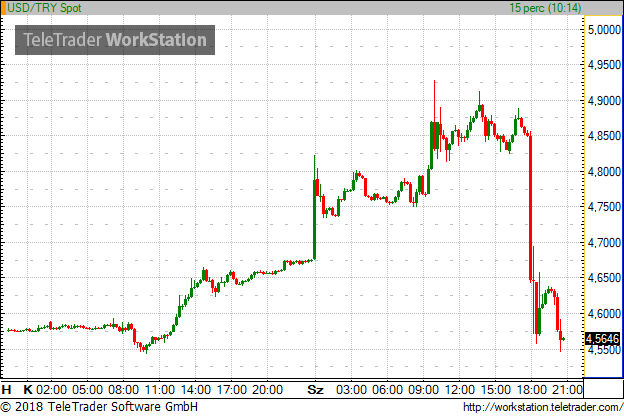Screen dimensions: 624x416
Task: Click the 4,5500 price axis label
Action: pos(604,350)
